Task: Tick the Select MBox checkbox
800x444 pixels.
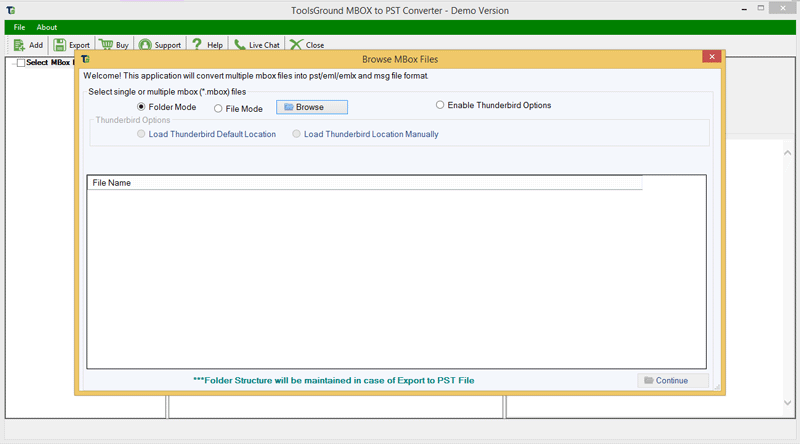Action: point(21,63)
